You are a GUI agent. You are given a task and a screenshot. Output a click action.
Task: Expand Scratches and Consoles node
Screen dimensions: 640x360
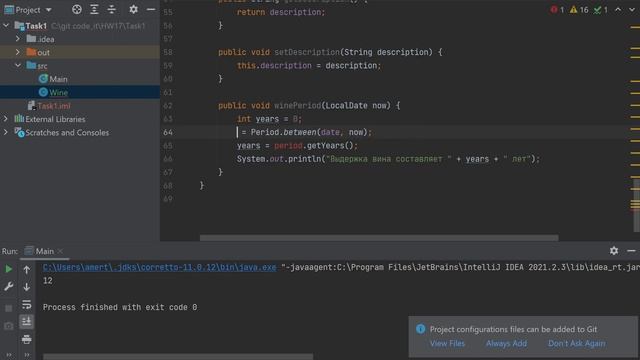(x=6, y=132)
